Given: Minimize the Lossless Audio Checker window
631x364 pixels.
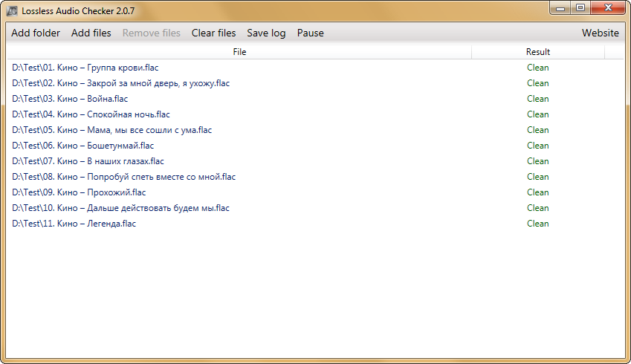Looking at the screenshot, I should click(x=560, y=8).
